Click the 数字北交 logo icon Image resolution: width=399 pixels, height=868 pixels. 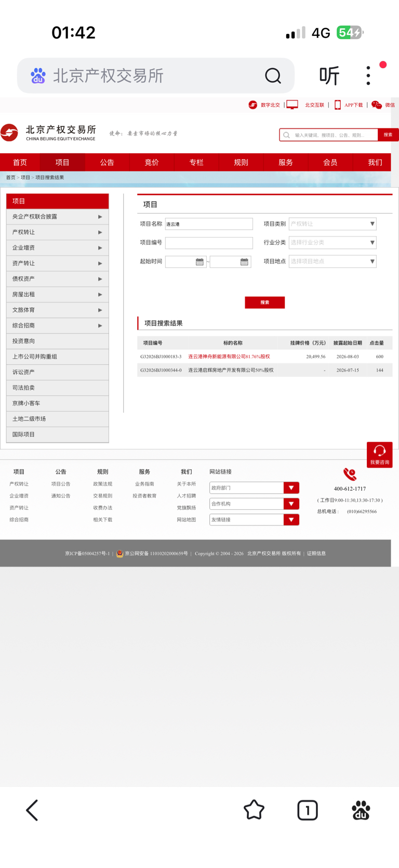coord(253,105)
